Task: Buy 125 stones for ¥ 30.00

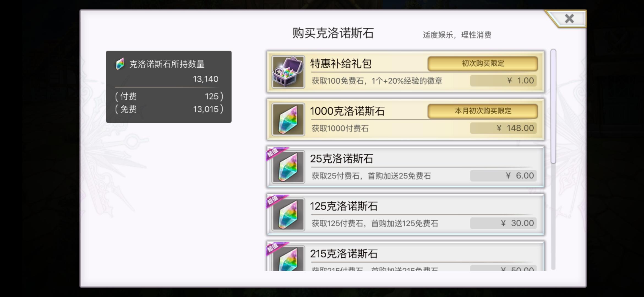Action: [x=503, y=223]
